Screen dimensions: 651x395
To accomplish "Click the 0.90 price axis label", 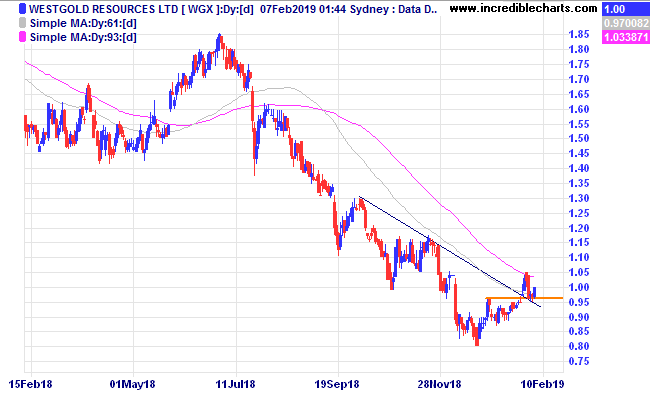I will pos(578,317).
